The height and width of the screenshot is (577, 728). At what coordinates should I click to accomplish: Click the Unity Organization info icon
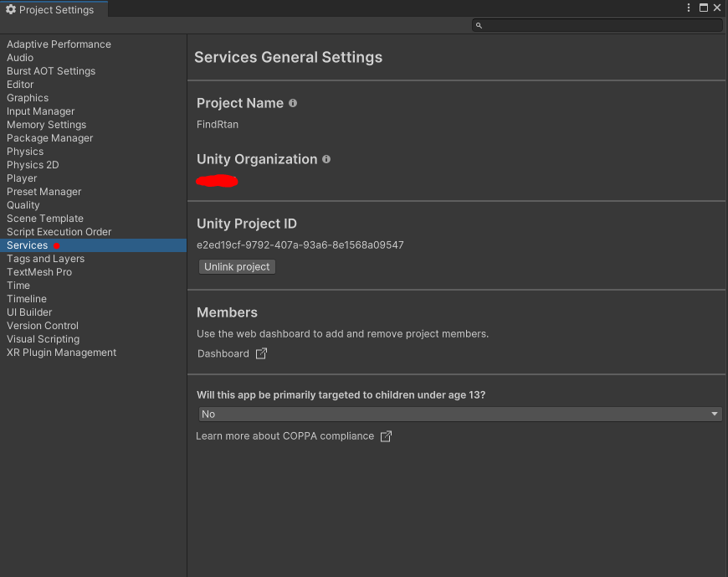pos(326,159)
